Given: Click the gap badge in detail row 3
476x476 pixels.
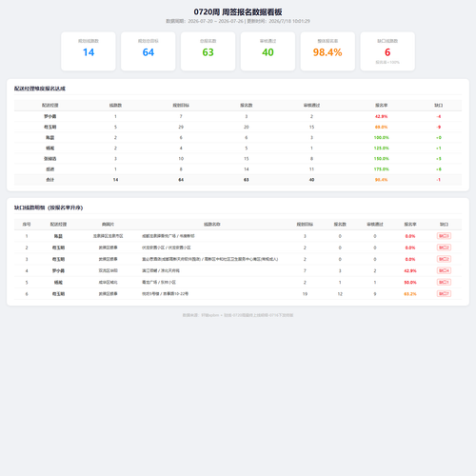Looking at the screenshot, I should click(444, 259).
